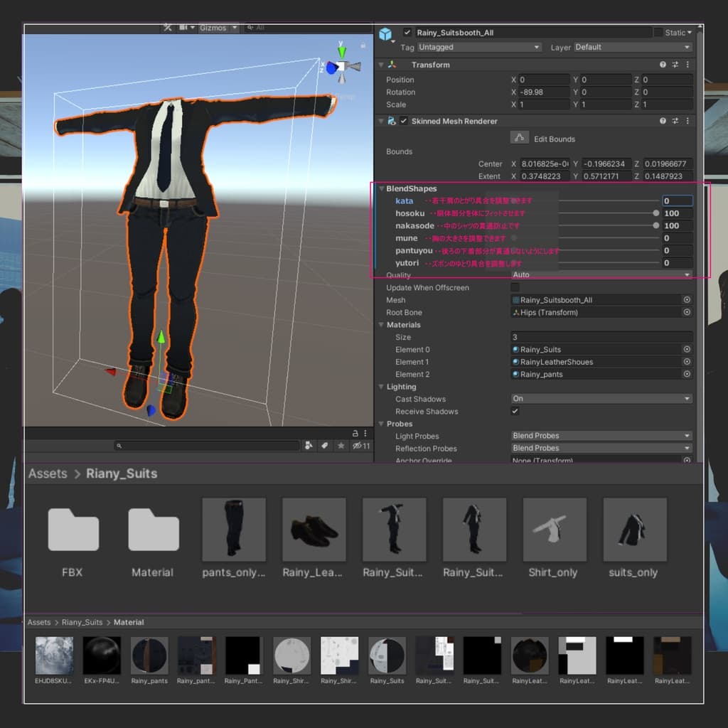Click the favorites star icon in the Project panel
728x728 pixels.
[341, 446]
